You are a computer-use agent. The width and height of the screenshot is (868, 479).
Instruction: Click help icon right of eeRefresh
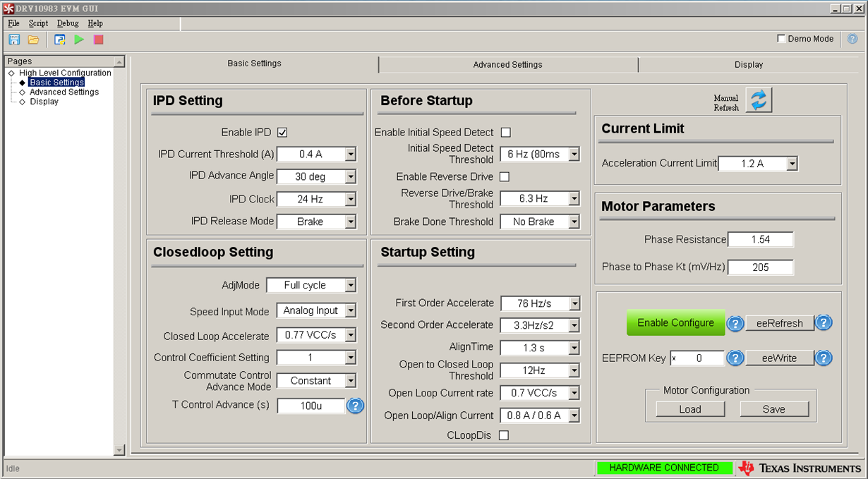tap(824, 323)
